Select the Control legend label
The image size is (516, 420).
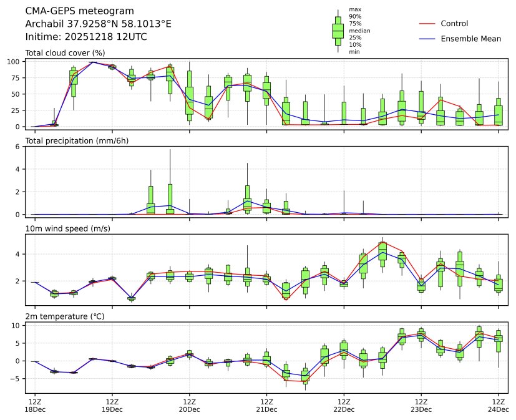pos(454,24)
